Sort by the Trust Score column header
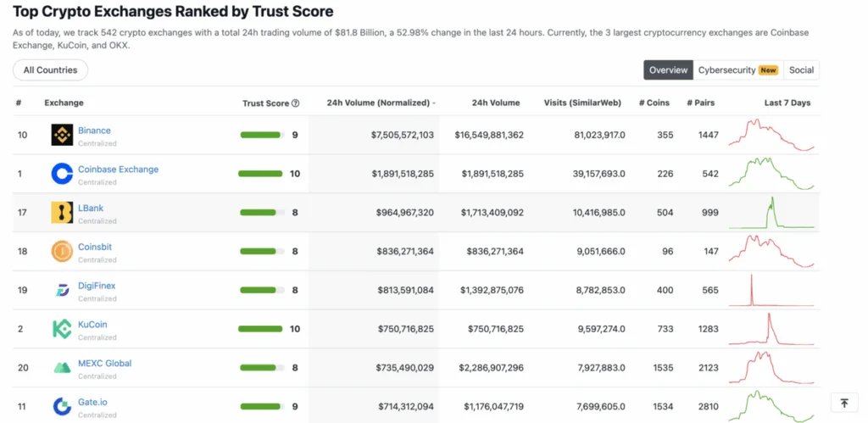The height and width of the screenshot is (423, 868). 265,103
